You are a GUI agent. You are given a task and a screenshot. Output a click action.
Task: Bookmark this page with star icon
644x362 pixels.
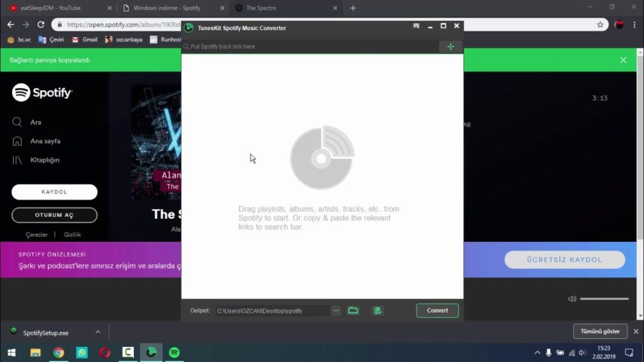(600, 25)
